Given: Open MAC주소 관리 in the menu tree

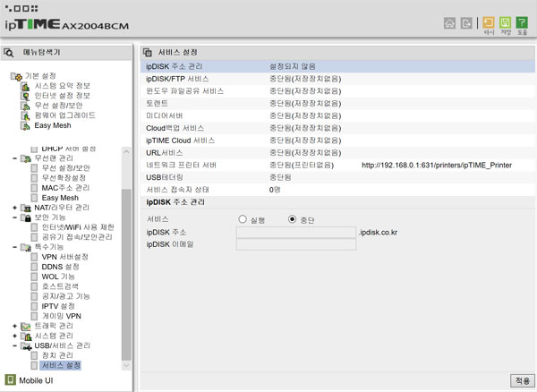Looking at the screenshot, I should pyautogui.click(x=65, y=188).
